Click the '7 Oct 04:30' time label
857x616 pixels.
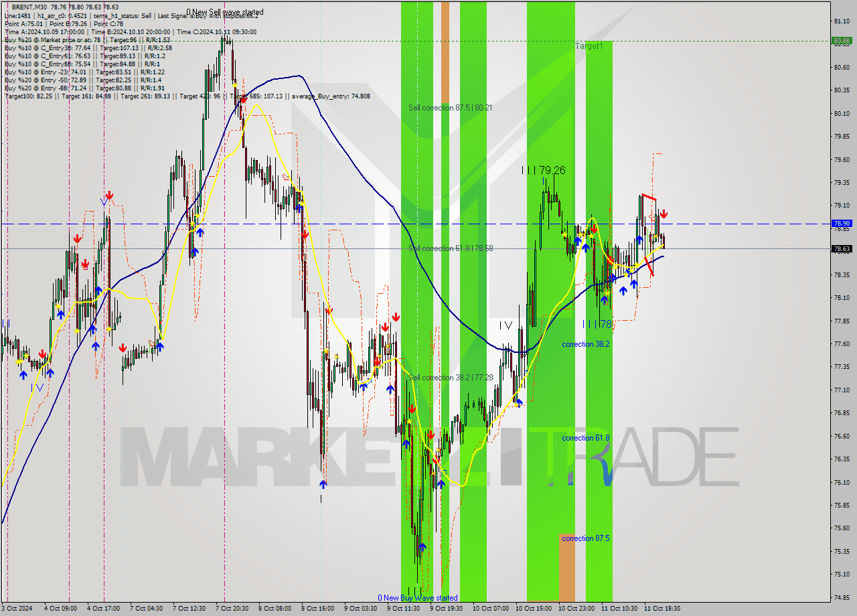pos(146,609)
